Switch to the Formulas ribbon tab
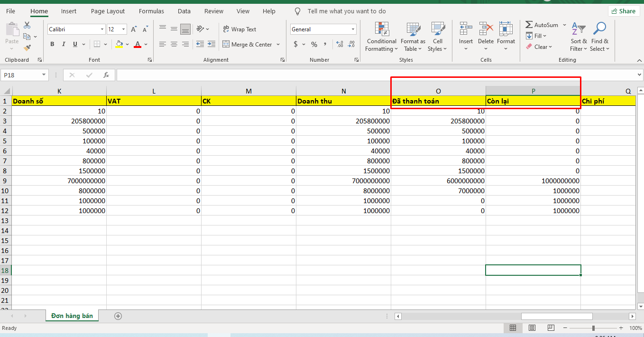This screenshot has height=337, width=644. click(151, 11)
